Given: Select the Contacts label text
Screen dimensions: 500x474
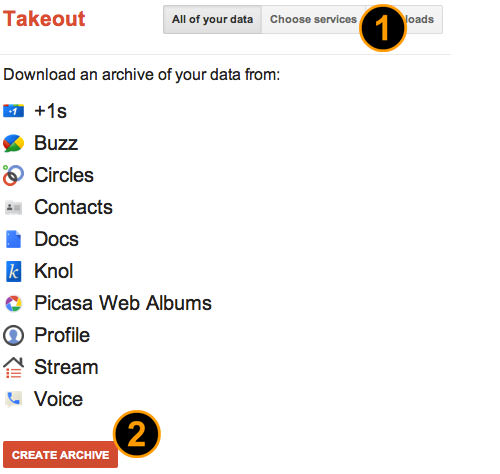Looking at the screenshot, I should pyautogui.click(x=74, y=207).
